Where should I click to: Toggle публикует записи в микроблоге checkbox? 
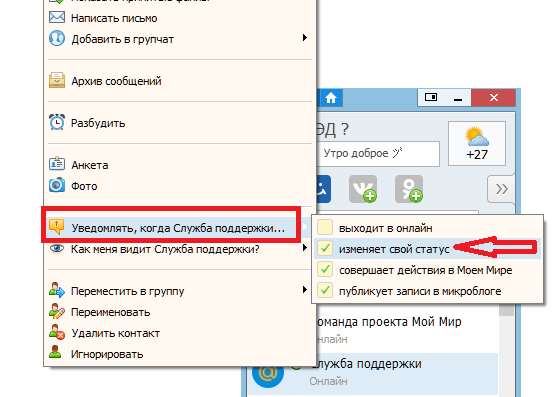(x=325, y=290)
